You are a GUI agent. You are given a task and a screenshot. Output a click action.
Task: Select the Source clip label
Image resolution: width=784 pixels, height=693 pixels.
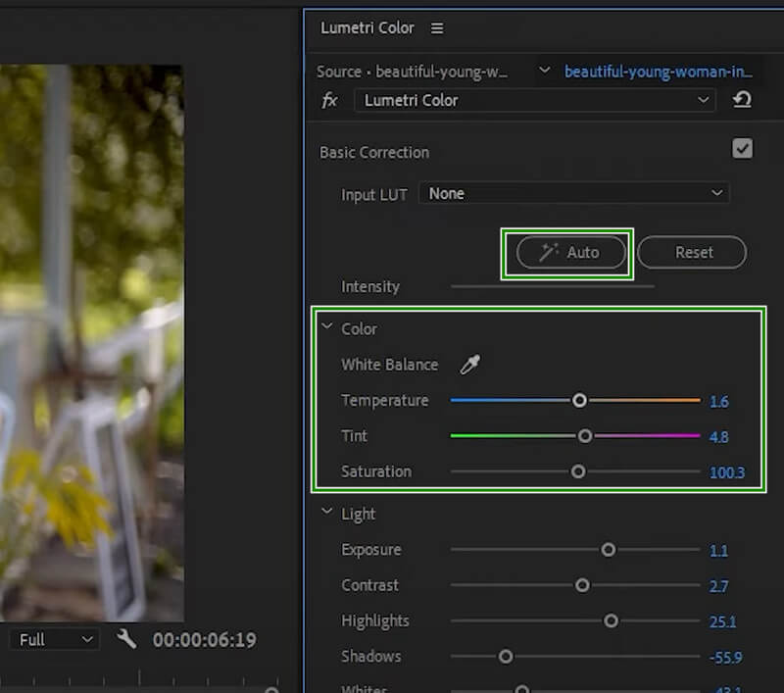(413, 72)
